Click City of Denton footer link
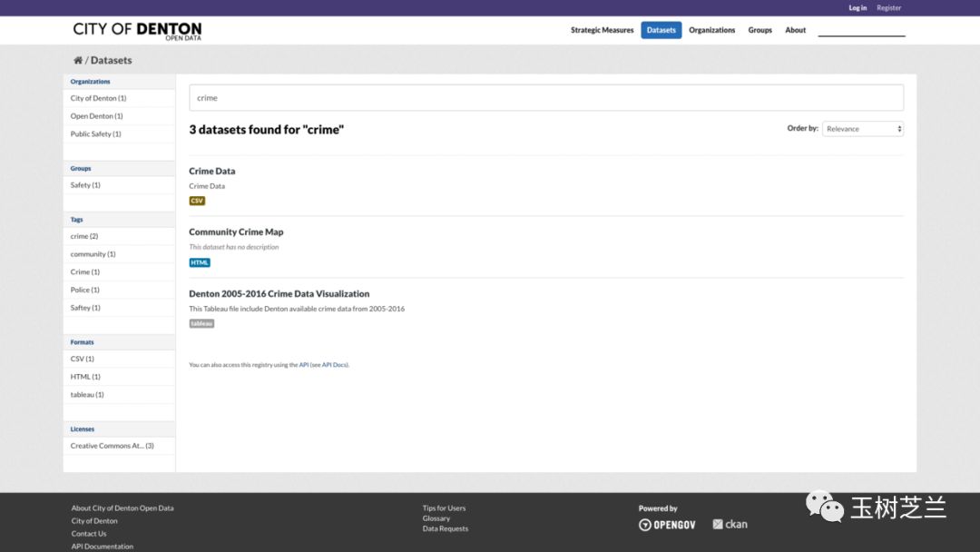 coord(94,521)
